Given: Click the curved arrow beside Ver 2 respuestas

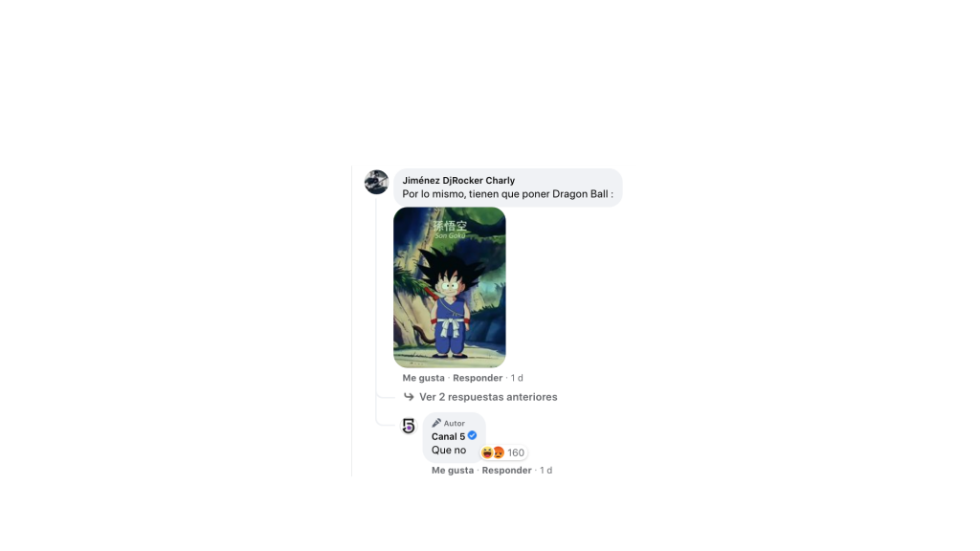Looking at the screenshot, I should [409, 397].
